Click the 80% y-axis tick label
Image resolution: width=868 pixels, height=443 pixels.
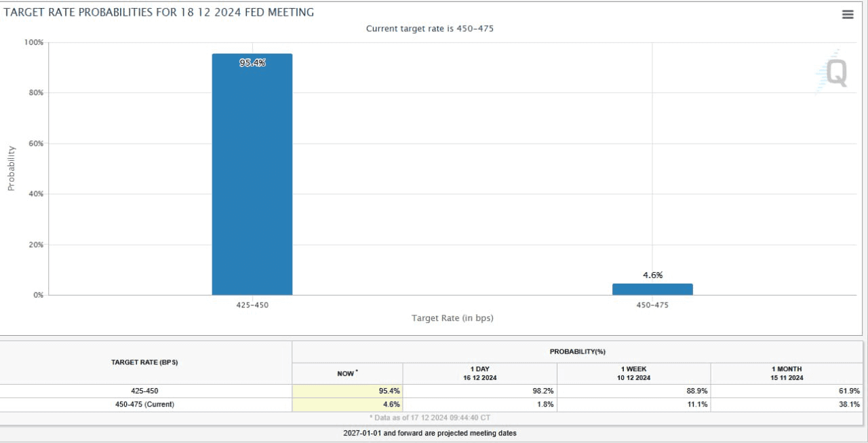(35, 93)
